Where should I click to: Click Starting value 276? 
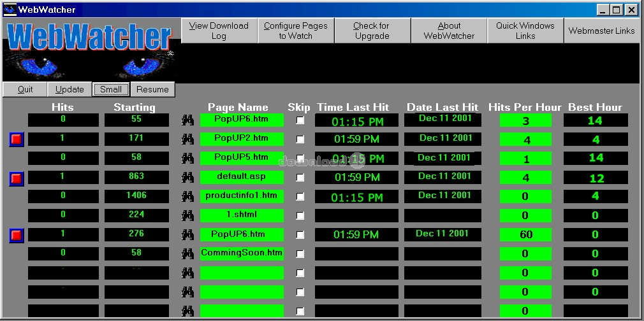tap(136, 234)
